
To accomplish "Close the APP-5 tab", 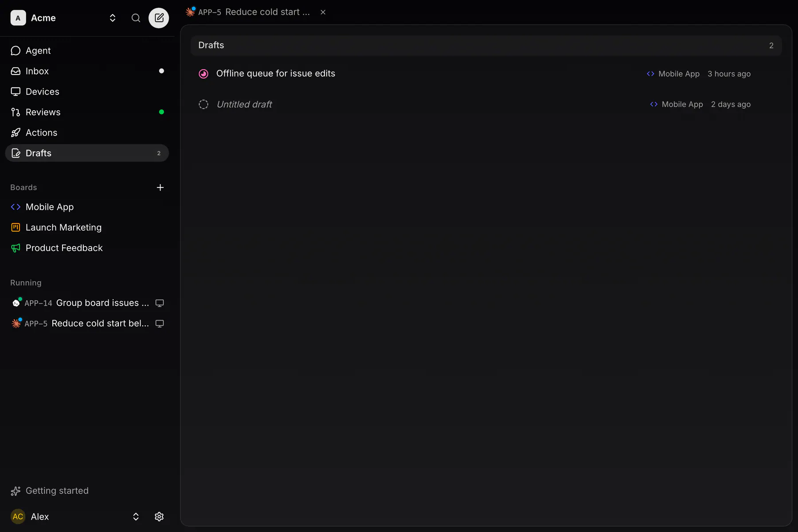I will (323, 12).
